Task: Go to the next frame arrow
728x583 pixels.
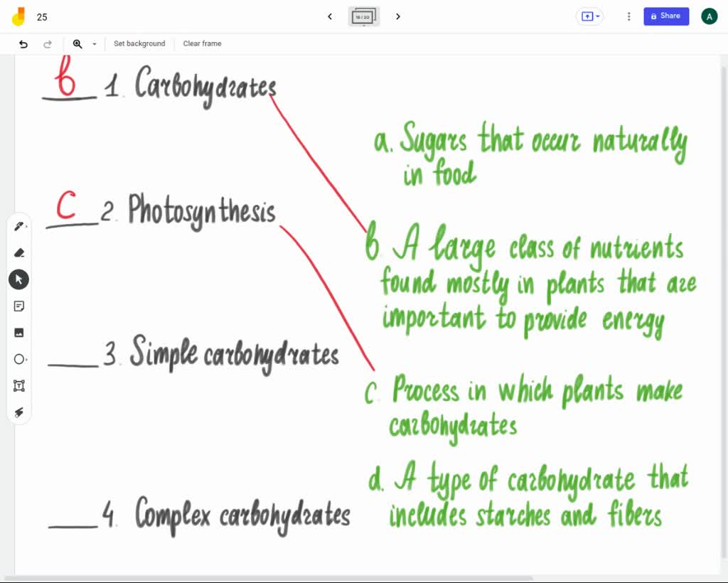Action: pyautogui.click(x=398, y=16)
